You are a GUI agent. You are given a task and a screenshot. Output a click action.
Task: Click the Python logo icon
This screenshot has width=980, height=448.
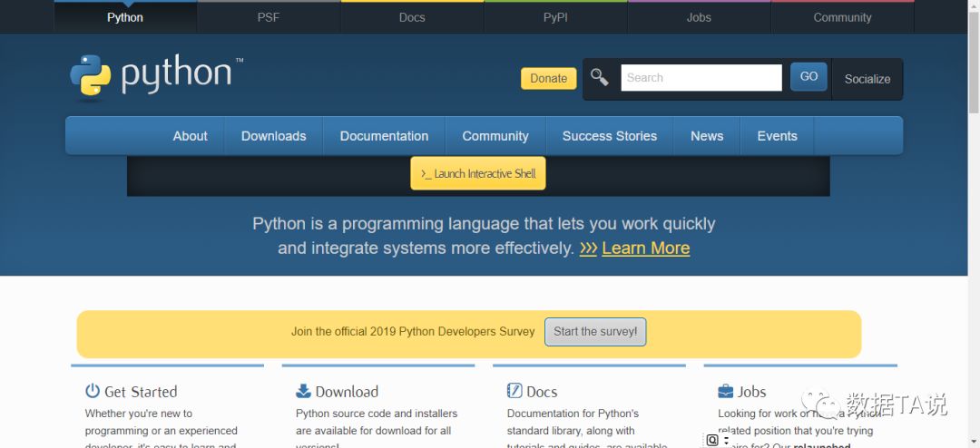(91, 77)
